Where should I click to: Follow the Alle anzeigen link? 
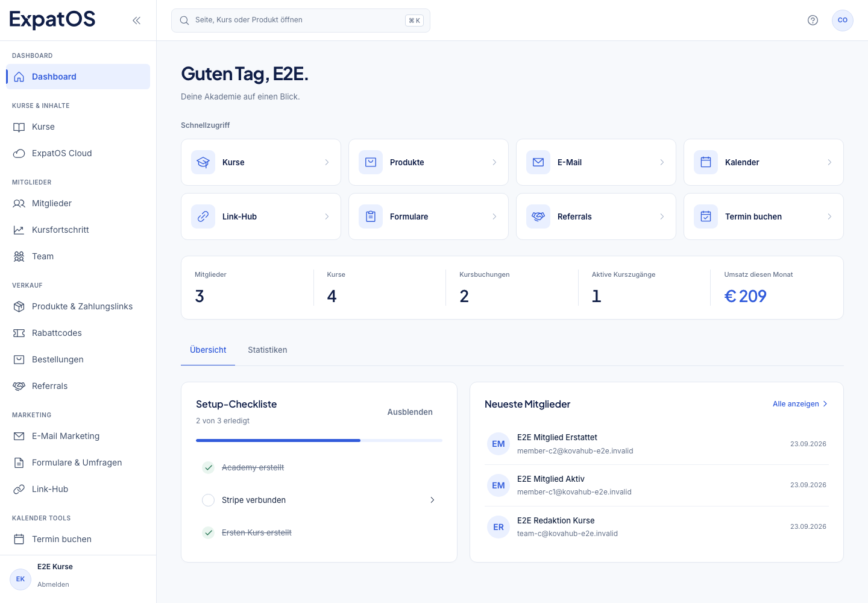tap(800, 404)
